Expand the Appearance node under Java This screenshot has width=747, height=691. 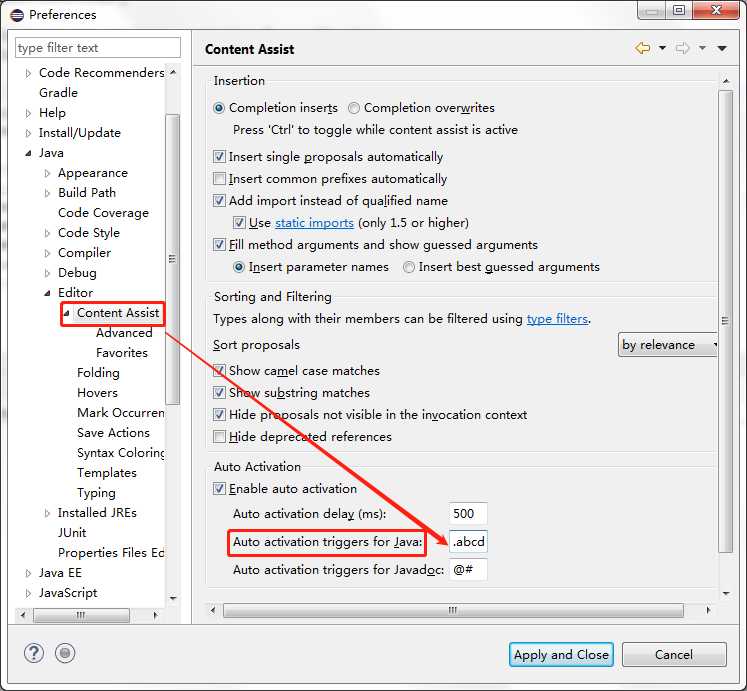(x=47, y=173)
